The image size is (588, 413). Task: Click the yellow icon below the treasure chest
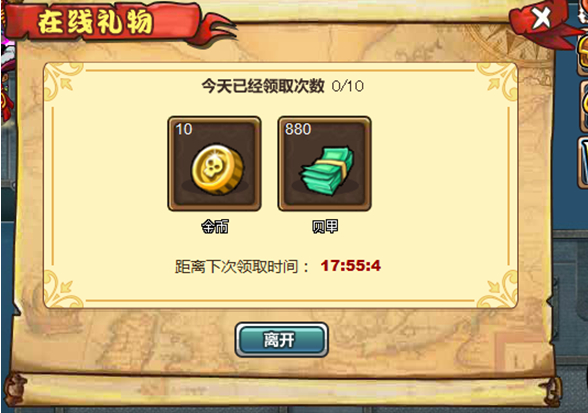coord(584,108)
